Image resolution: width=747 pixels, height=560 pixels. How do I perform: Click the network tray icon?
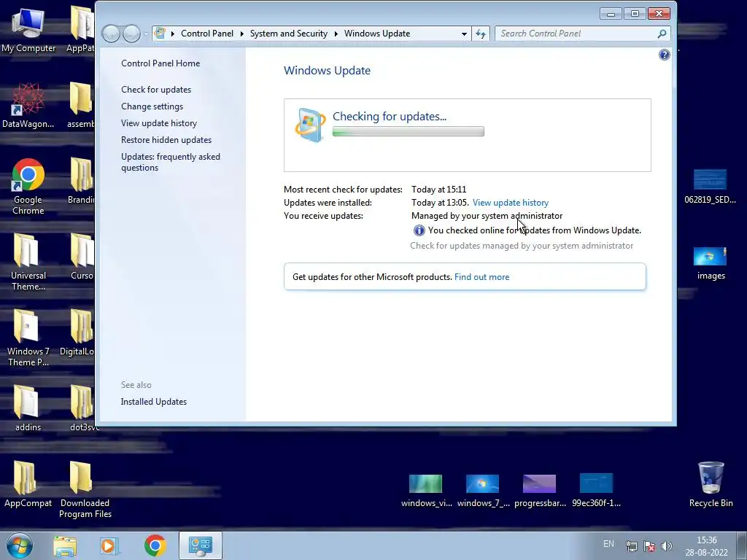[x=631, y=545]
